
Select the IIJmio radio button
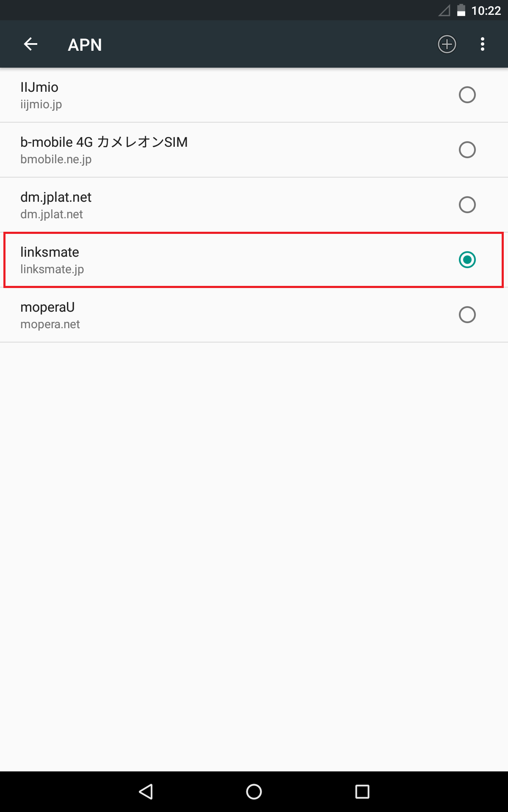467,95
